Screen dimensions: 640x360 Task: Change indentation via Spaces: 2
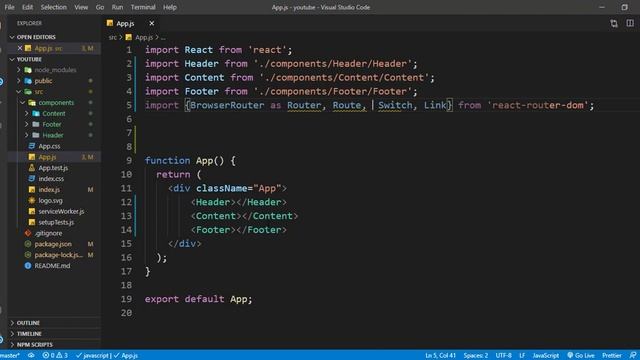click(x=476, y=356)
